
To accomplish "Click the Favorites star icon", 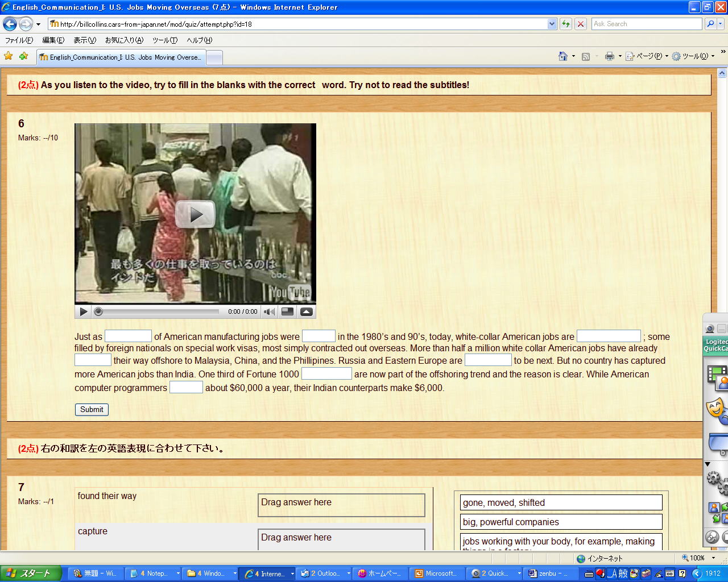I will 9,56.
